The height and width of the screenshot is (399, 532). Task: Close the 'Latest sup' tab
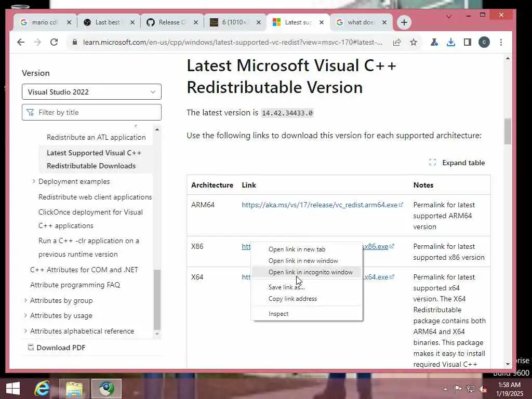322,22
